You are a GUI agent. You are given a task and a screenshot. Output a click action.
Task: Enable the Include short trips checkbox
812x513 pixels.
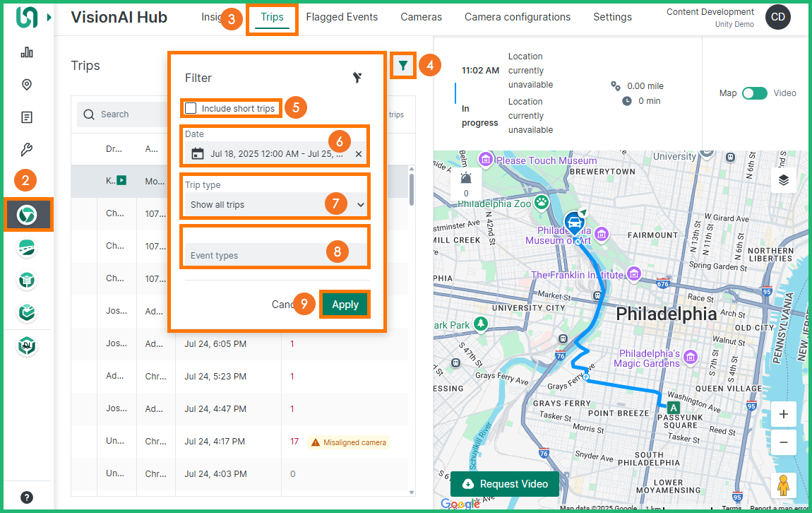[191, 108]
